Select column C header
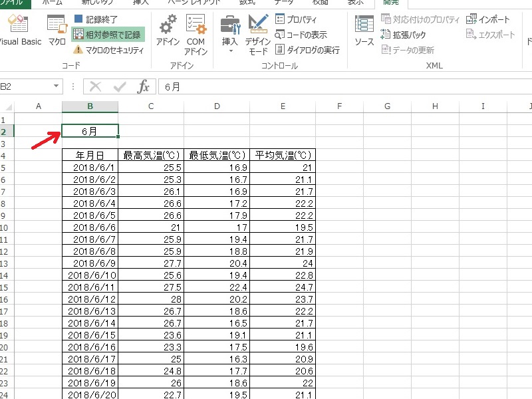This screenshot has height=399, width=532. (x=152, y=106)
